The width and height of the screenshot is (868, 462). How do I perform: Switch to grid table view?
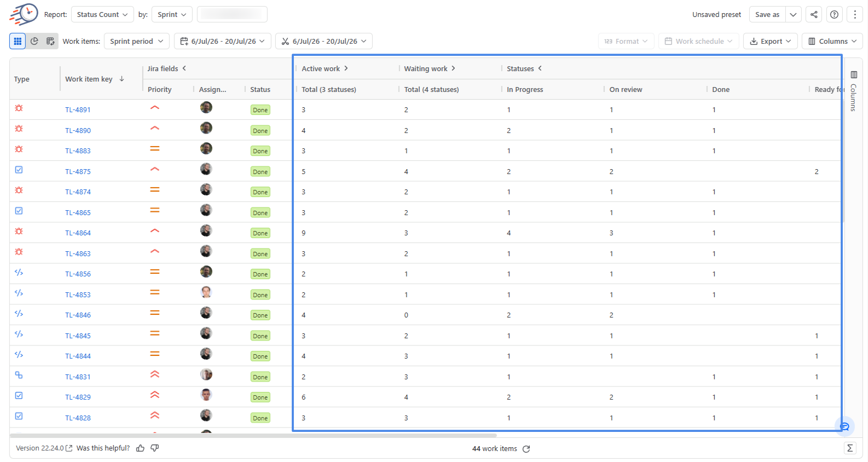tap(18, 41)
